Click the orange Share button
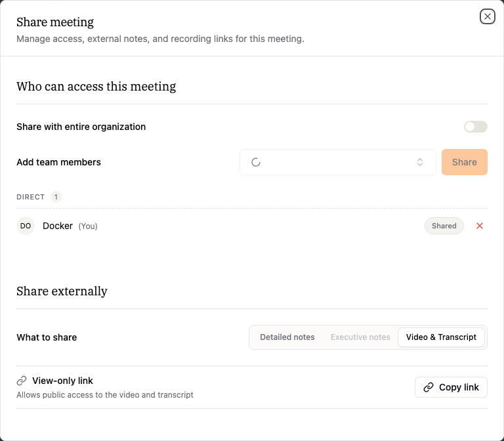 [464, 162]
